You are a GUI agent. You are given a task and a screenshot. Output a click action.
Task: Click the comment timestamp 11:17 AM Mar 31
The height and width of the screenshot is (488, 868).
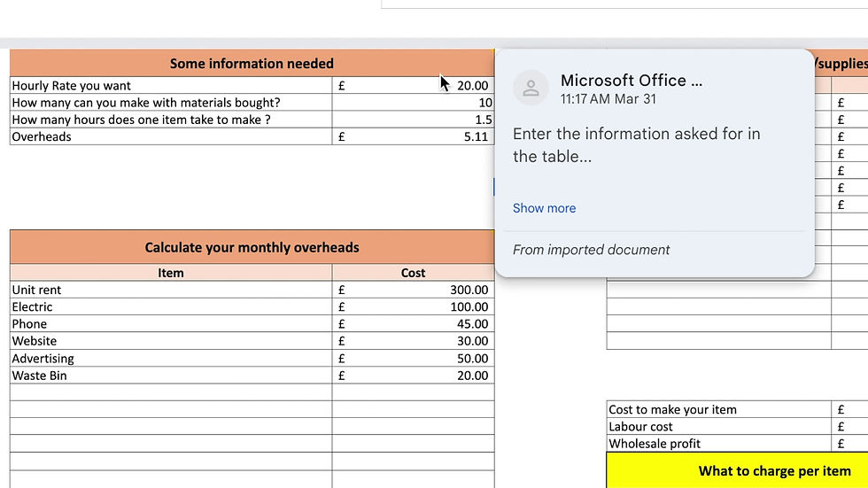tap(608, 99)
